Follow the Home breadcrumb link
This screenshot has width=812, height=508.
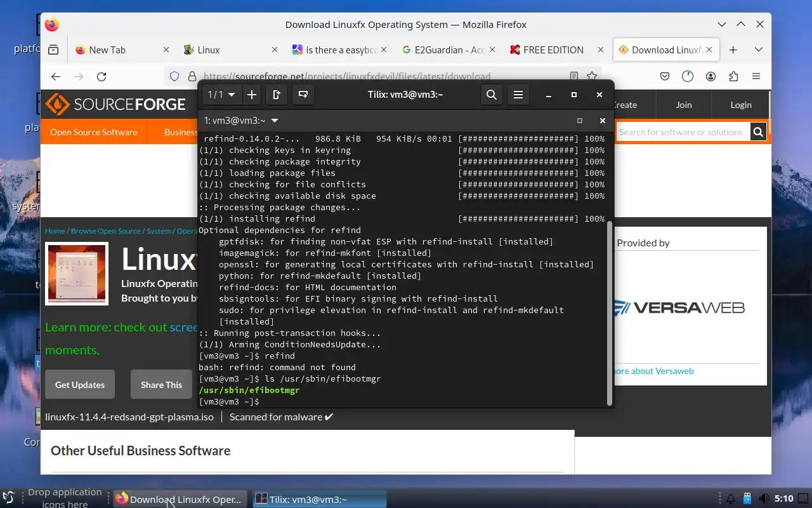[55, 231]
